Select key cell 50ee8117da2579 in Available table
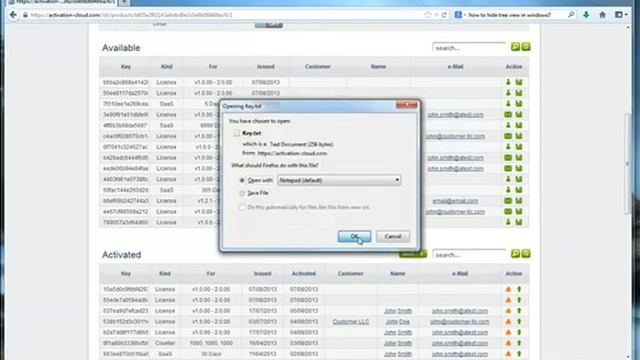 coord(126,93)
